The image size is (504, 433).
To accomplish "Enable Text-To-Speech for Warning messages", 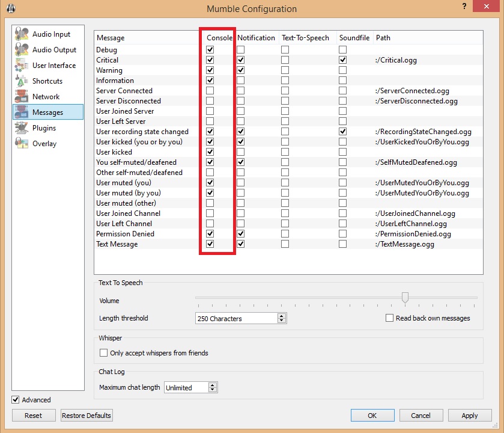I will (x=285, y=70).
